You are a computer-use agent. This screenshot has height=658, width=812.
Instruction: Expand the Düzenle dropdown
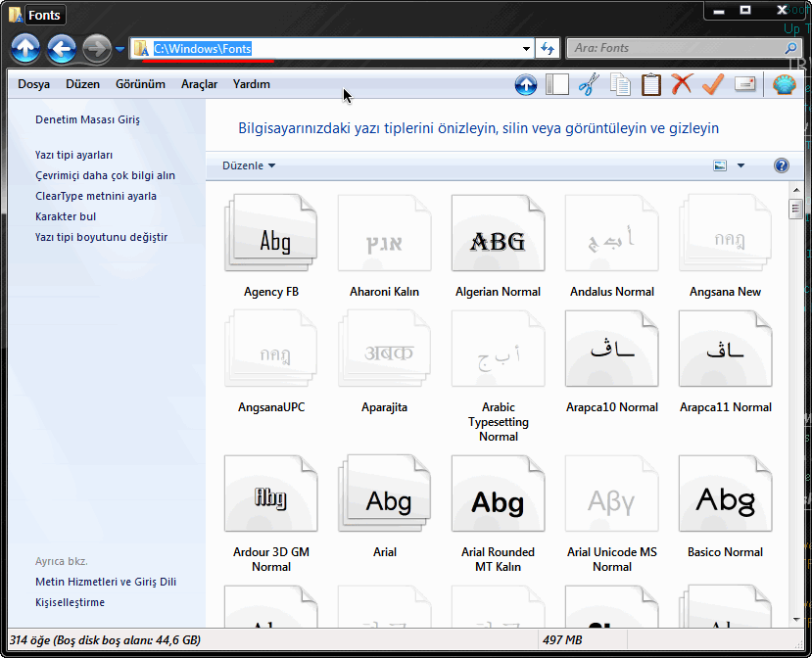(x=249, y=165)
